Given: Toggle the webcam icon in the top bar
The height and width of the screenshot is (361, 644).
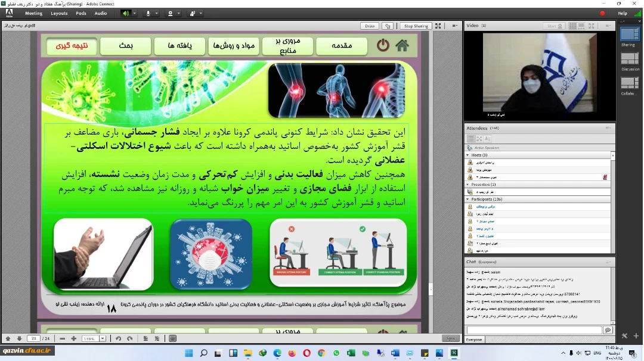Looking at the screenshot, I should coord(171,13).
